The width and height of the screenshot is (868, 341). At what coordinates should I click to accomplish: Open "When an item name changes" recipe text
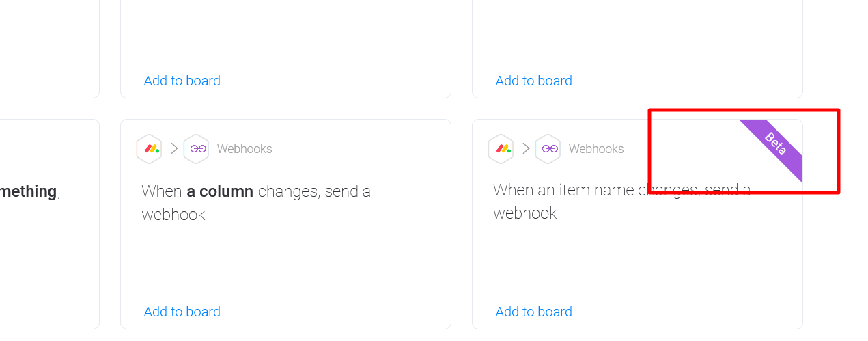pos(621,201)
